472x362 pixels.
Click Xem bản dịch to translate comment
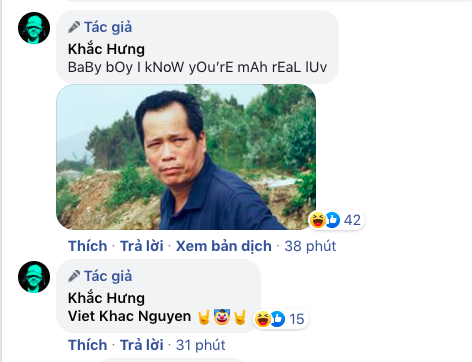pyautogui.click(x=224, y=246)
